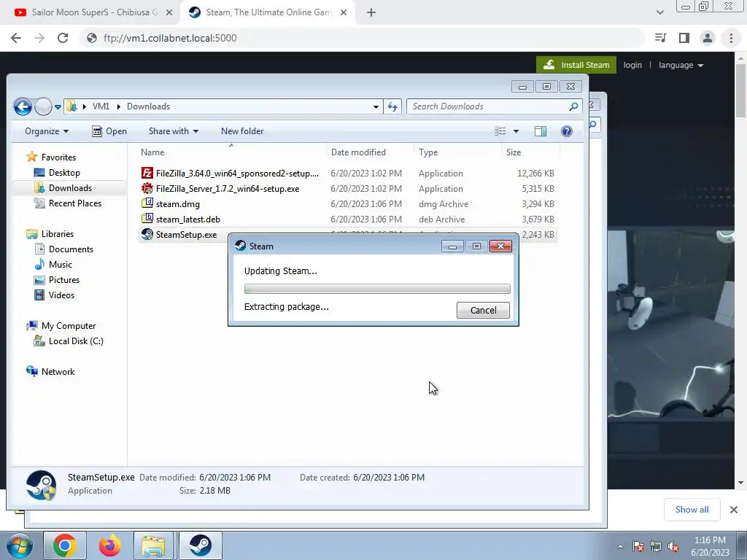The width and height of the screenshot is (747, 560).
Task: Click Install Steam button on webpage
Action: (576, 65)
